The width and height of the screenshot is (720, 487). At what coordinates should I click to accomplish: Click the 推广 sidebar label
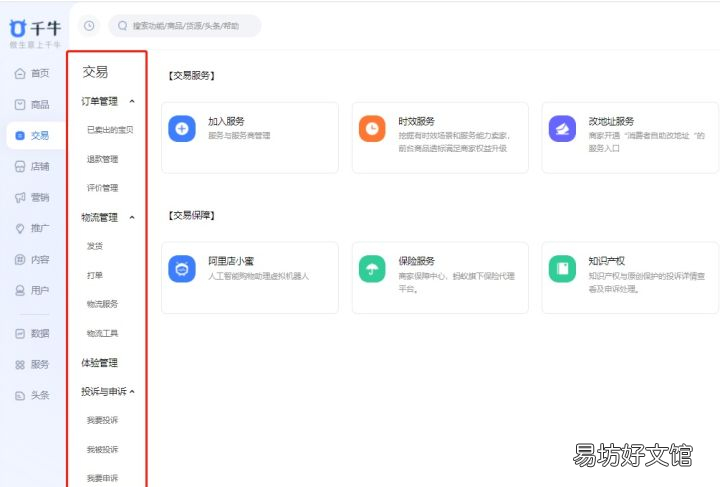(40, 228)
